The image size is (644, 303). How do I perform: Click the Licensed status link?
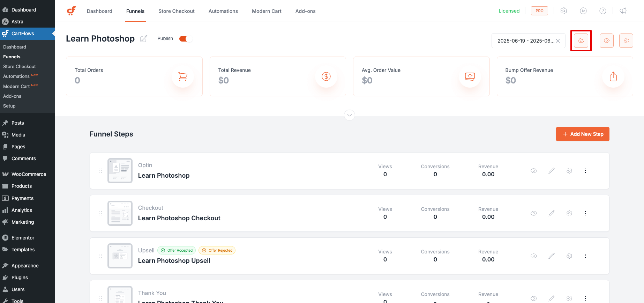(509, 11)
